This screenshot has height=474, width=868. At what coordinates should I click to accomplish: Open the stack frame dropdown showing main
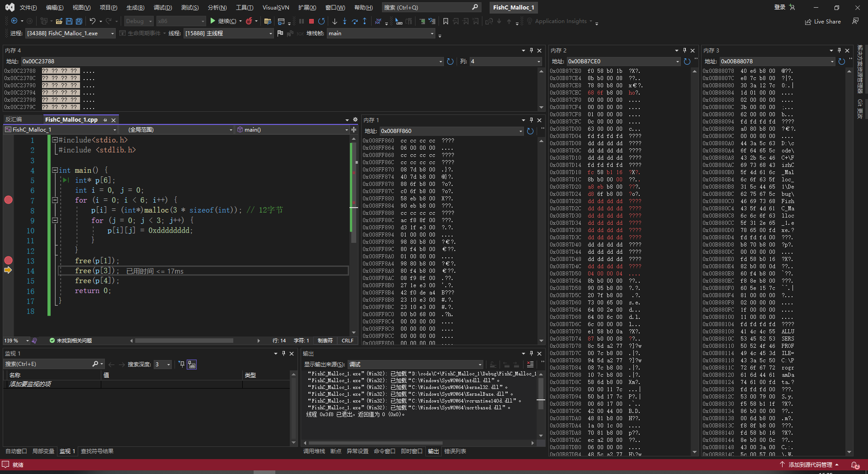[381, 33]
